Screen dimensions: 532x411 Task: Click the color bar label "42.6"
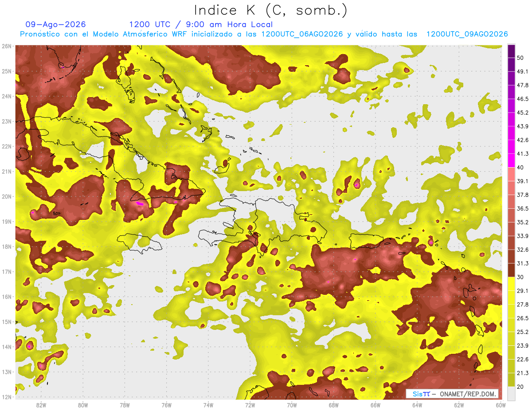click(522, 140)
